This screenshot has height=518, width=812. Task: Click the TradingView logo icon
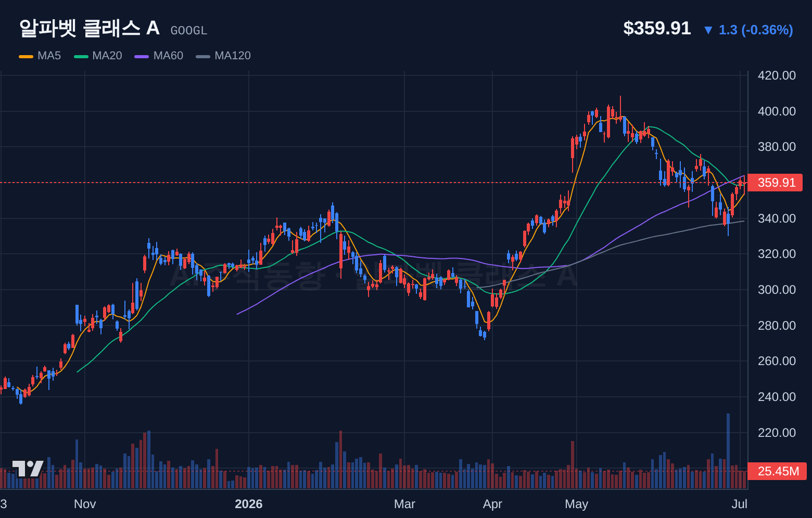click(x=28, y=469)
